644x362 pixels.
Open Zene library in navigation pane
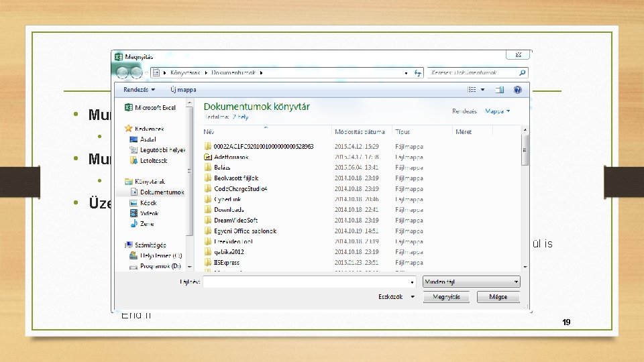pos(142,224)
